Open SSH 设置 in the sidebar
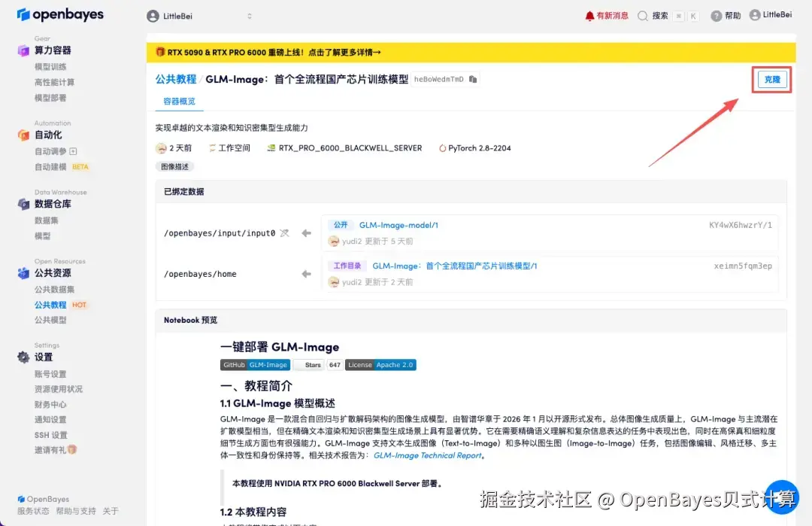The height and width of the screenshot is (526, 812). coord(51,435)
